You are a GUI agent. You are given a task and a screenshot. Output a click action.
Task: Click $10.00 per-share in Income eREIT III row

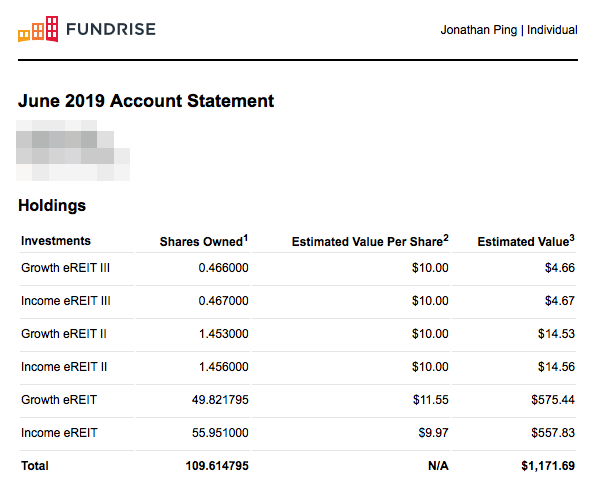tap(430, 300)
